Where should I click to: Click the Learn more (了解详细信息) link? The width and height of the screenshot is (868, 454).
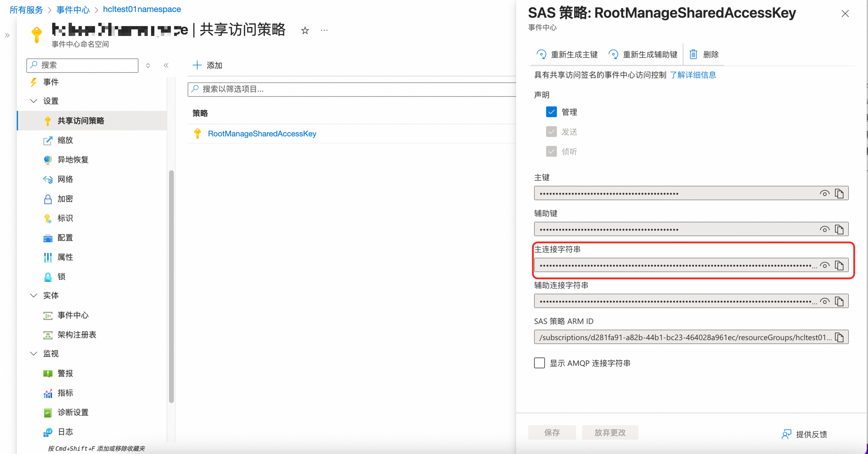pos(693,75)
